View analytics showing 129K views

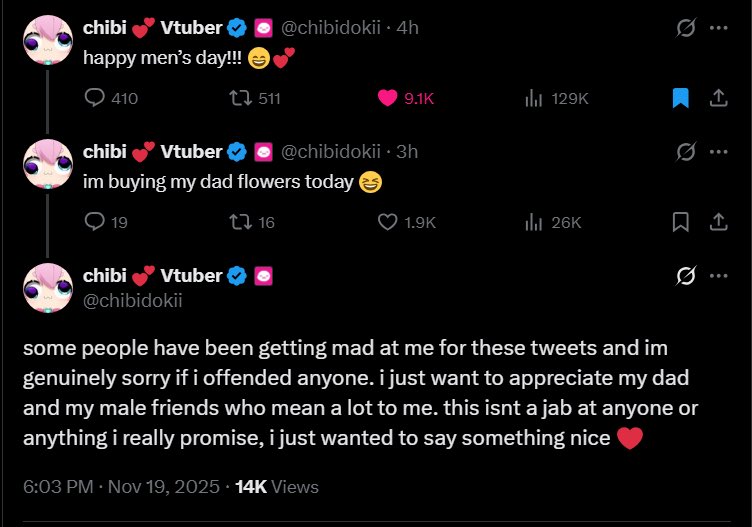coord(533,98)
